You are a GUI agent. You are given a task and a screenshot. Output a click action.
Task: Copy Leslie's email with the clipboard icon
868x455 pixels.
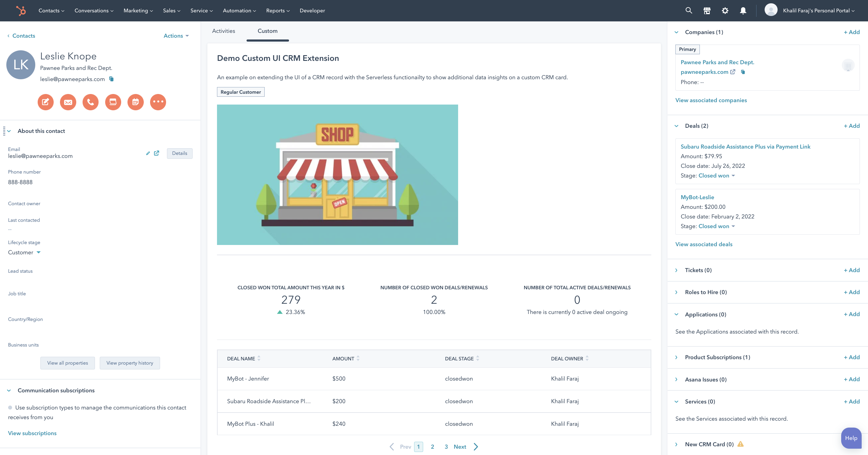111,79
